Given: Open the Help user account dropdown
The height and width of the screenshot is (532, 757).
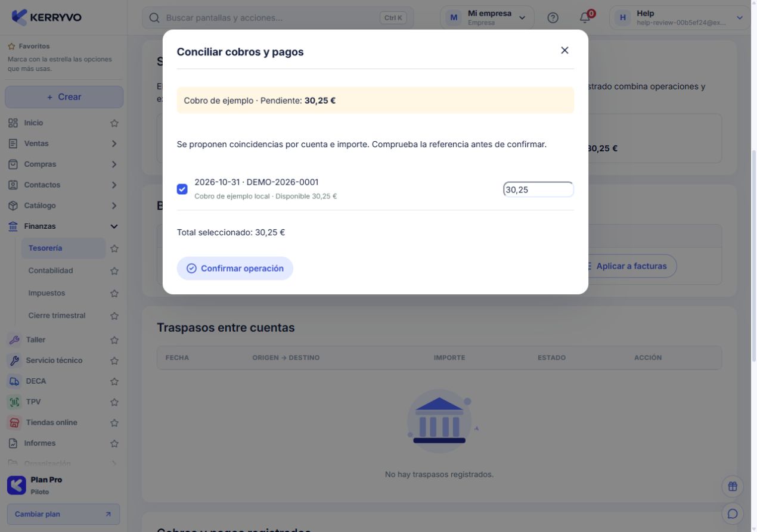Looking at the screenshot, I should tap(680, 18).
